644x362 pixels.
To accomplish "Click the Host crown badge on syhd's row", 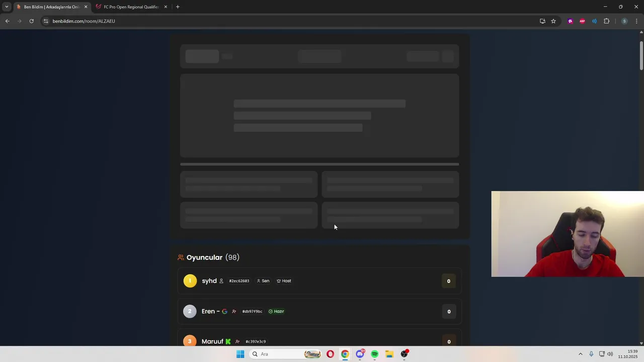I will [284, 281].
